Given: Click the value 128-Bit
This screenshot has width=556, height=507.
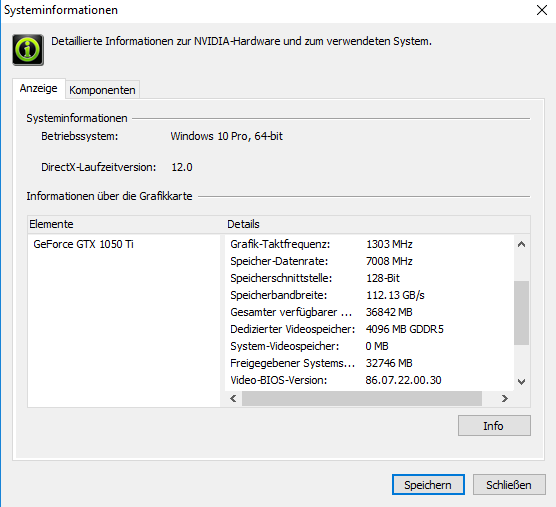Looking at the screenshot, I should pos(383,278).
